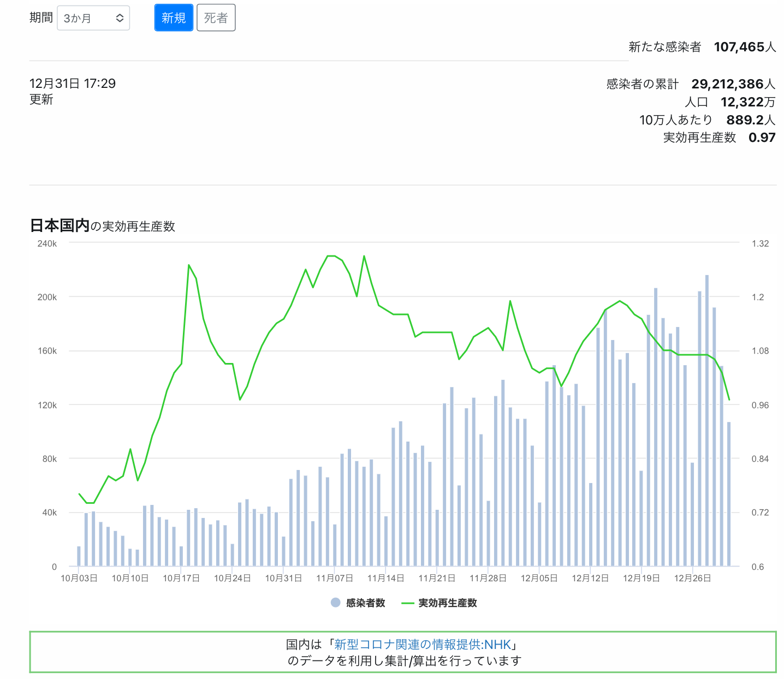This screenshot has height=679, width=784.
Task: Click the up-down chevron in the period selector
Action: point(120,18)
